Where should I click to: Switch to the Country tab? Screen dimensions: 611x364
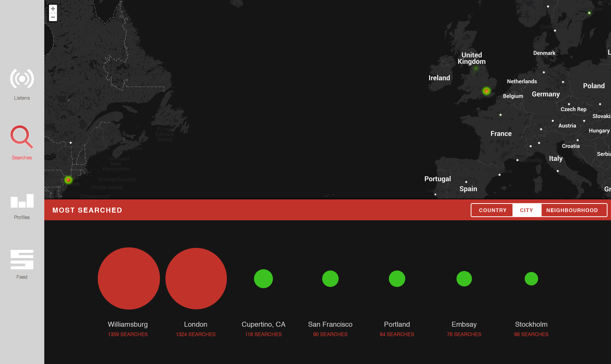[x=492, y=210]
